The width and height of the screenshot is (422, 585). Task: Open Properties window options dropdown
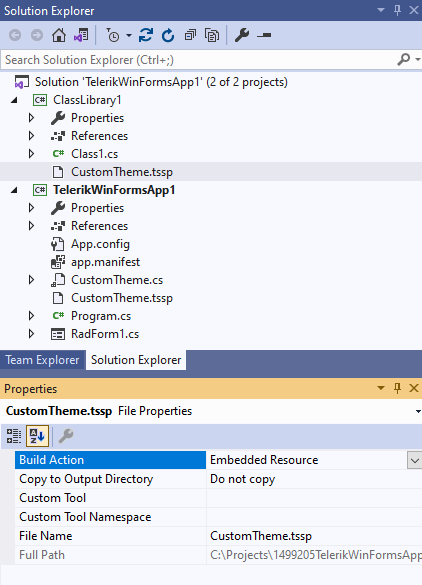point(381,388)
